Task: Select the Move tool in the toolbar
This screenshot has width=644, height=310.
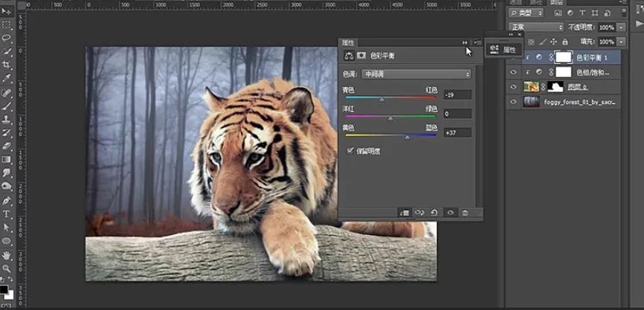Action: point(6,11)
